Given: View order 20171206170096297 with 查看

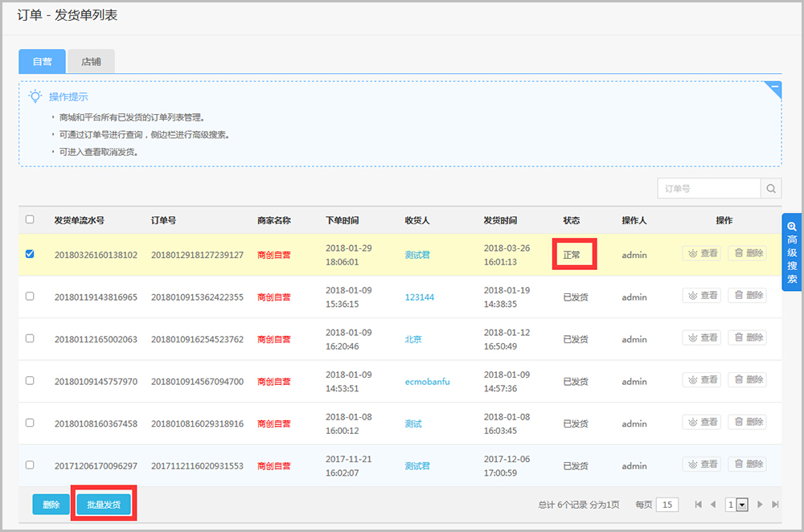Looking at the screenshot, I should point(701,464).
